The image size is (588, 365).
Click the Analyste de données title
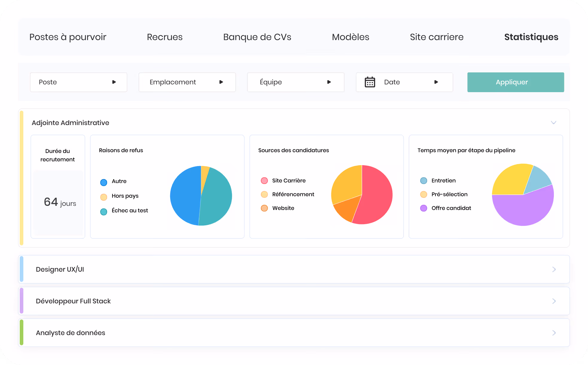point(71,333)
